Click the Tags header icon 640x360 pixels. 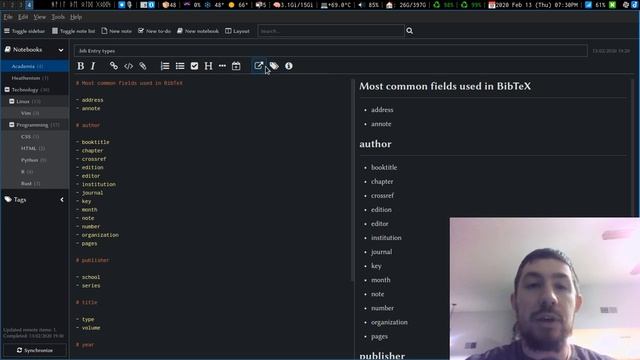pos(8,199)
